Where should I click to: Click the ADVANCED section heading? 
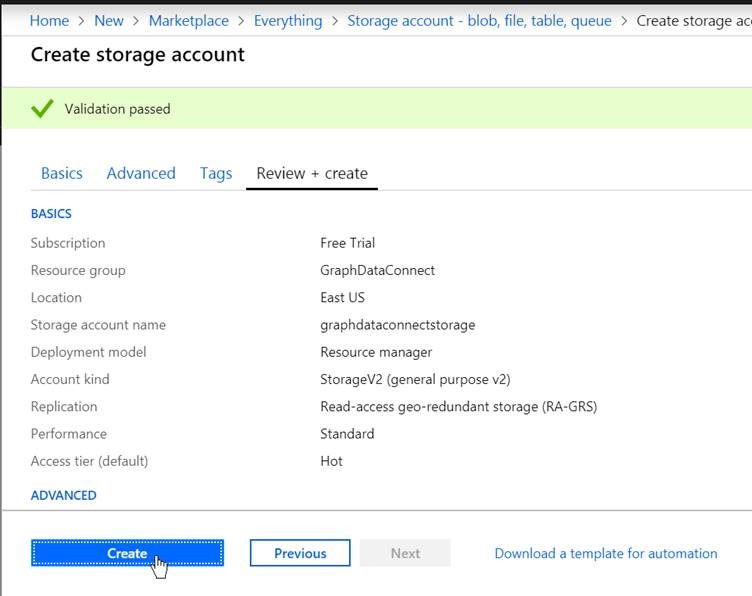coord(63,495)
